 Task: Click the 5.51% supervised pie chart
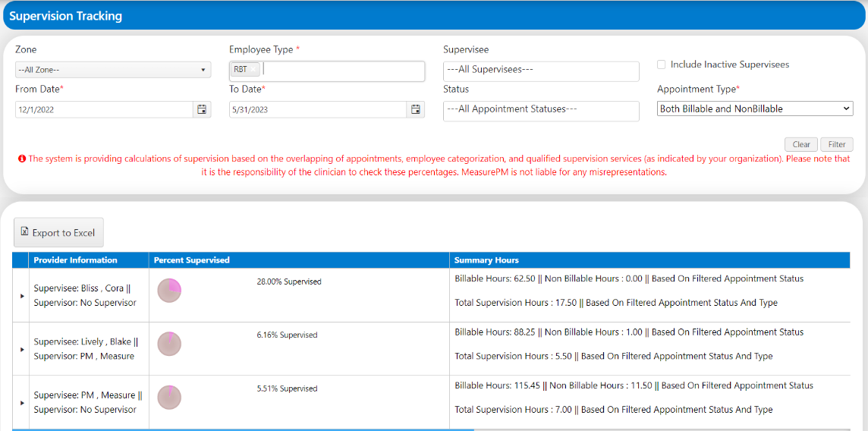[169, 398]
